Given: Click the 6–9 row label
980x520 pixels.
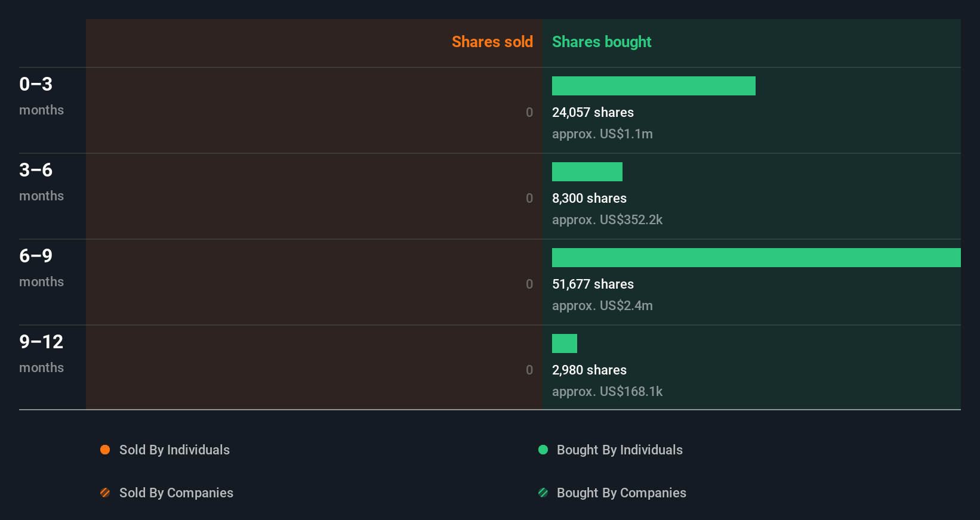Looking at the screenshot, I should click(36, 256).
